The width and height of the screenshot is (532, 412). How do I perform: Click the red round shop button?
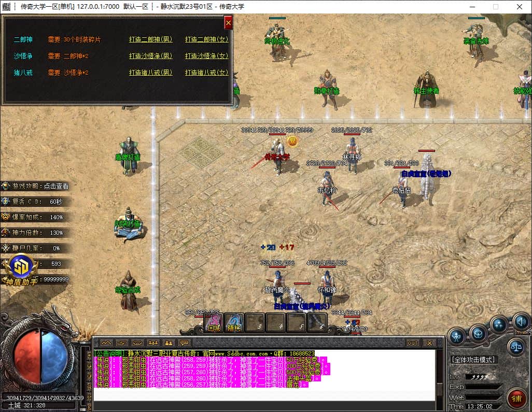pos(517,399)
